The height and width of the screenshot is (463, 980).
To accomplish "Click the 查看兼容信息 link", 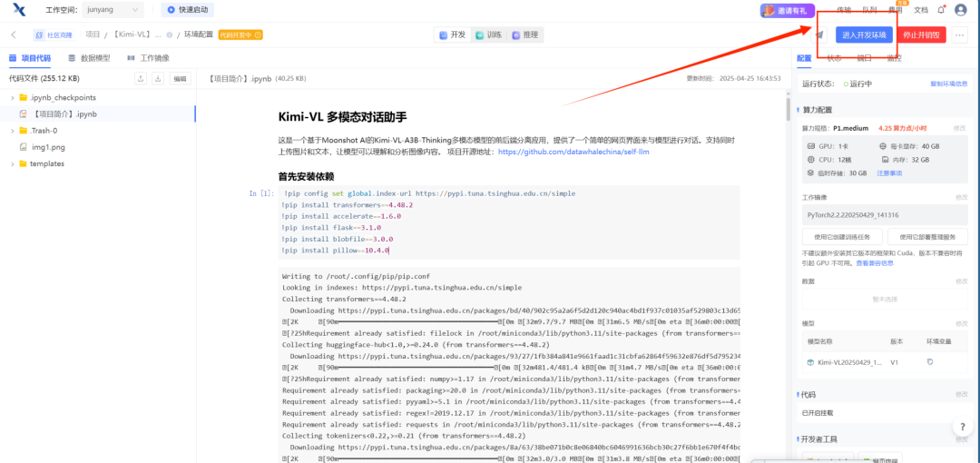I will 875,263.
